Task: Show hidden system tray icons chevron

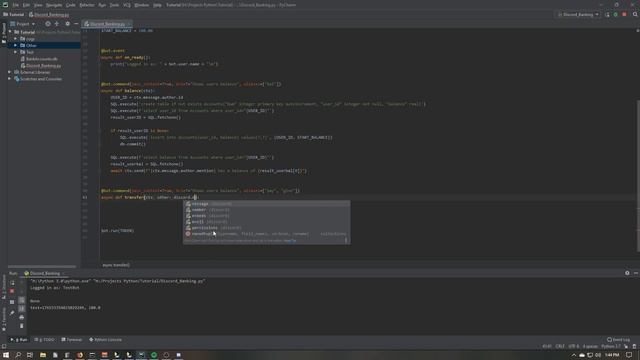Action: click(573, 355)
